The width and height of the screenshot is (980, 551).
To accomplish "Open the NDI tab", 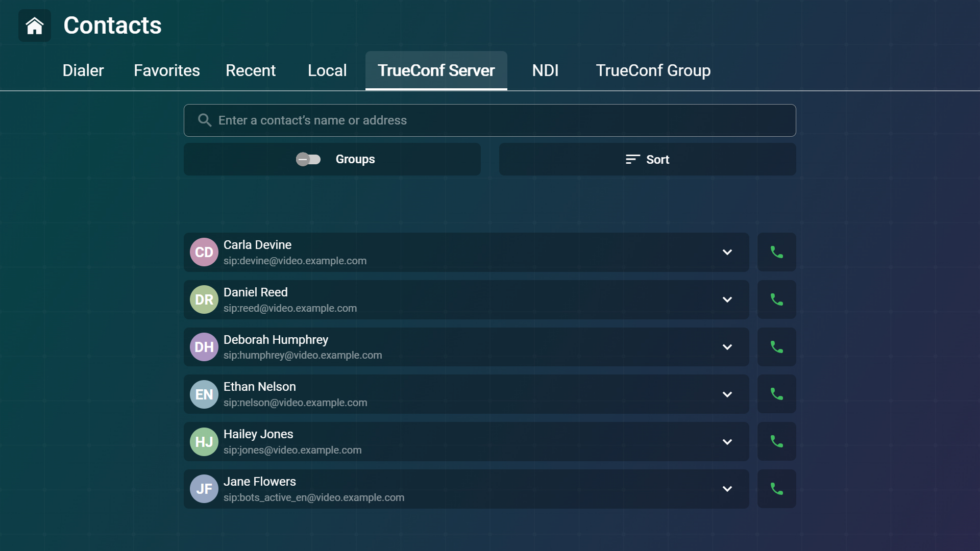I will 545,70.
